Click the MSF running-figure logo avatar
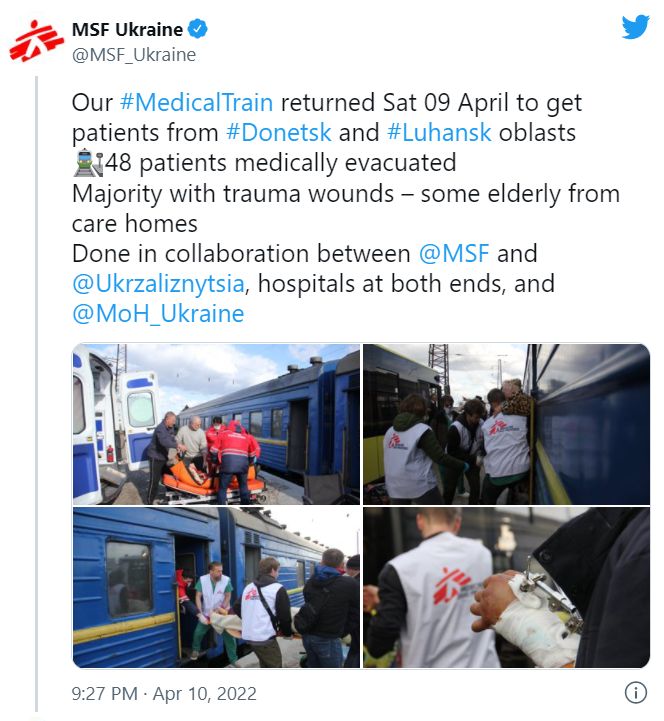The image size is (664, 721). (x=36, y=41)
